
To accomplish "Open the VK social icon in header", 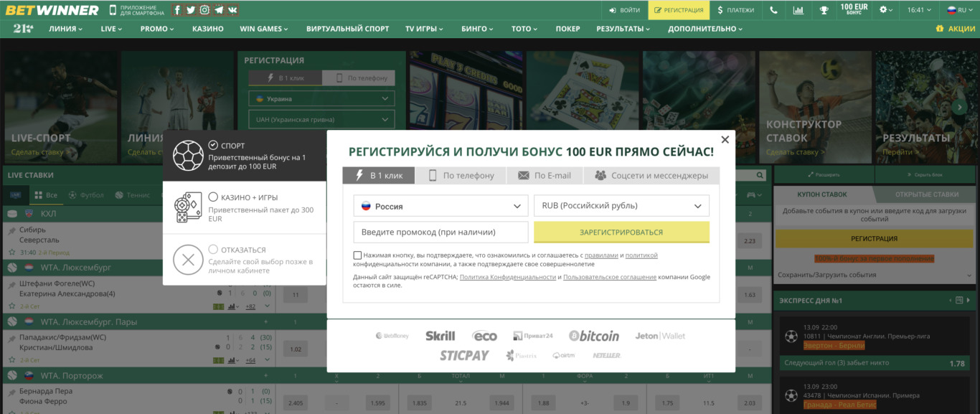I will tap(232, 10).
